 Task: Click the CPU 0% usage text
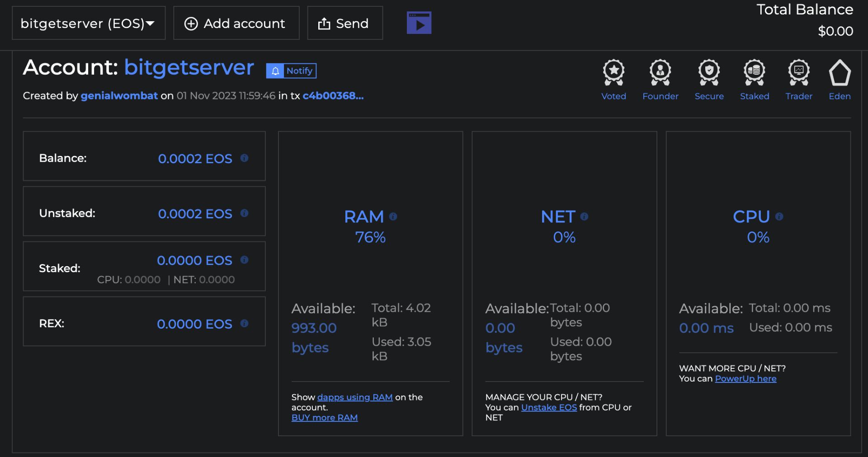758,237
